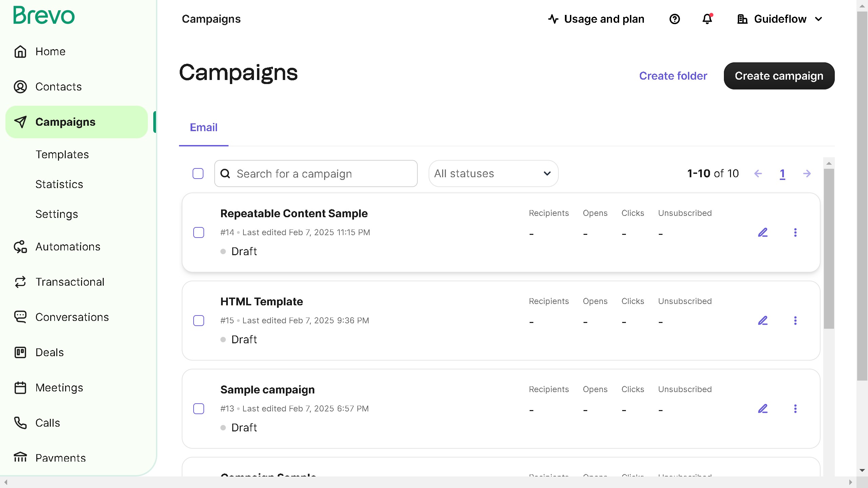Click the Create folder link
This screenshot has width=868, height=488.
tap(673, 76)
